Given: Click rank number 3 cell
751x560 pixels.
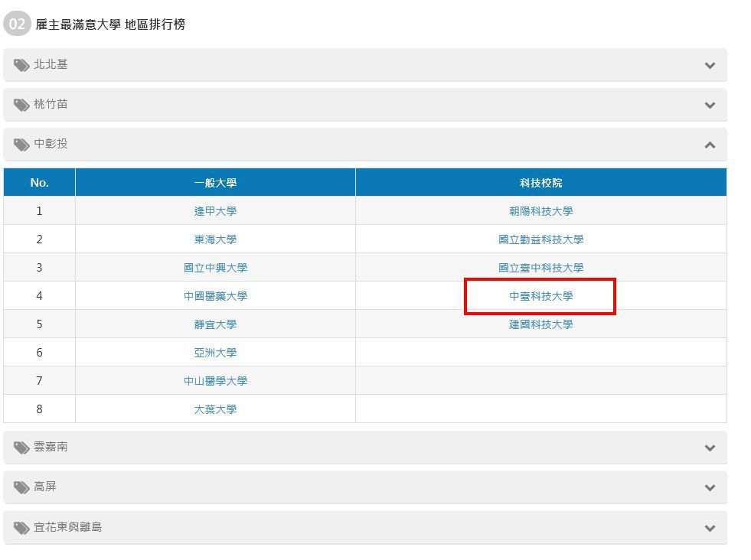Looking at the screenshot, I should pyautogui.click(x=39, y=267).
